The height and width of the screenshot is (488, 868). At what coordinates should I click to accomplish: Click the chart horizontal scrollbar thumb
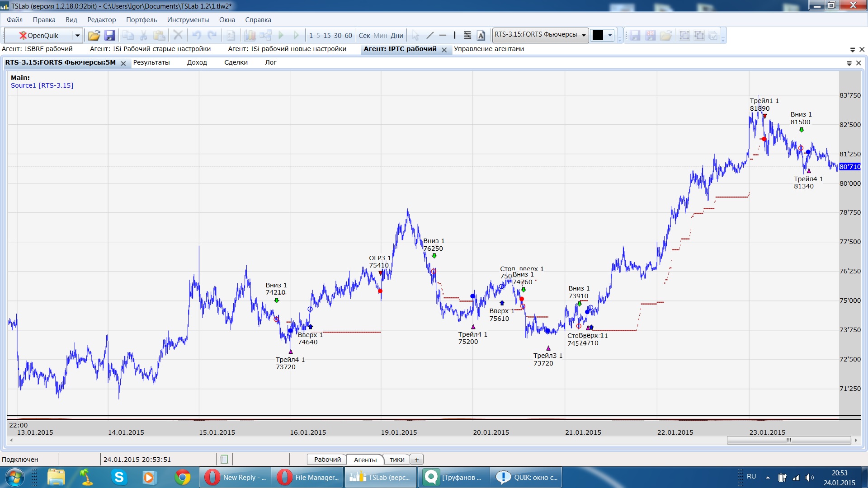tap(788, 440)
